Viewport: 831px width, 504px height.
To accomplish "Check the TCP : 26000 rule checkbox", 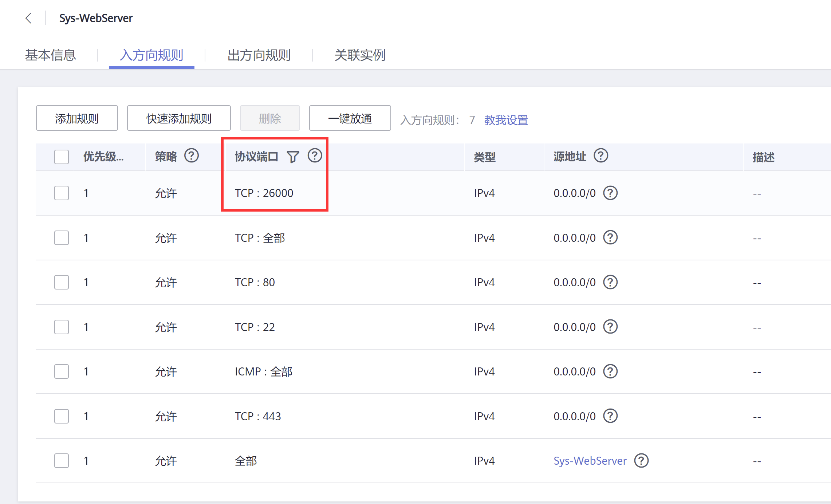I will tap(62, 193).
